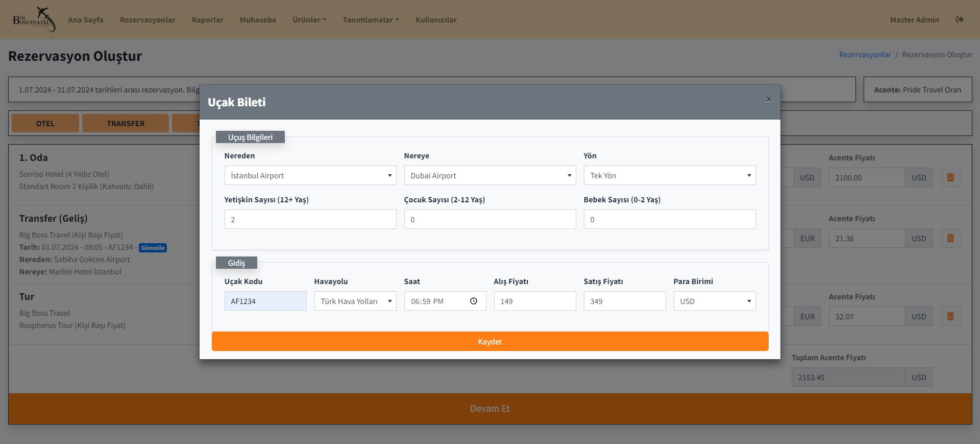Screen dimensions: 980x444
Task: Click the Big Boss Travel logo
Action: [x=34, y=19]
